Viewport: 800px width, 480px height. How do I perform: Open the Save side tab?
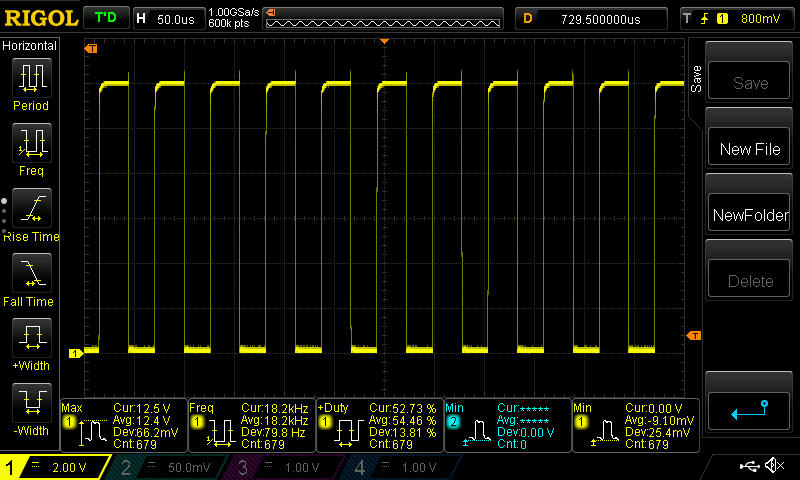(x=696, y=78)
